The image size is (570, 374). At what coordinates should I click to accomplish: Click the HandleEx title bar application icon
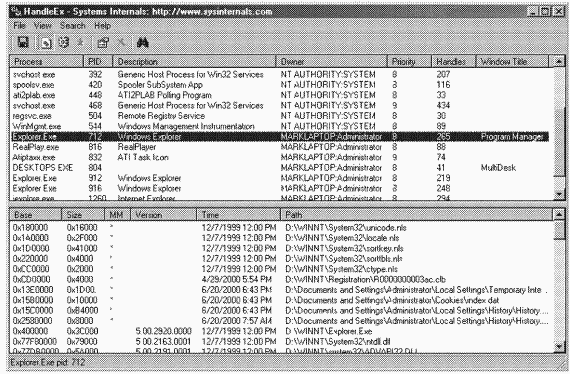point(16,12)
